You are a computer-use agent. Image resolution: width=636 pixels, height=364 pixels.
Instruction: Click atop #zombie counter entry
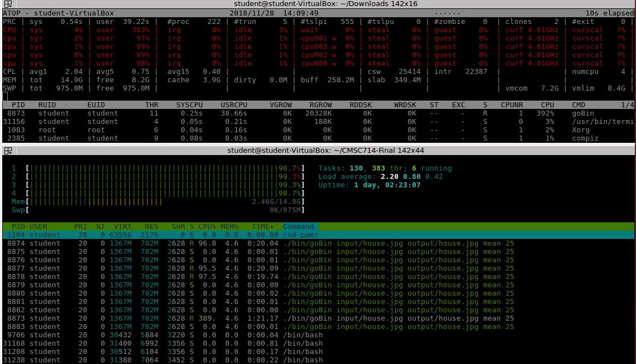[461, 22]
